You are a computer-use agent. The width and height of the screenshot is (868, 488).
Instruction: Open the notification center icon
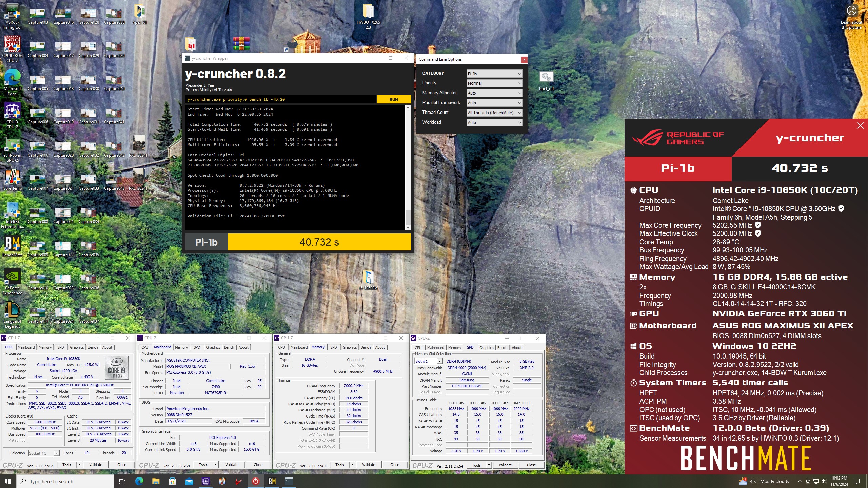pyautogui.click(x=857, y=481)
